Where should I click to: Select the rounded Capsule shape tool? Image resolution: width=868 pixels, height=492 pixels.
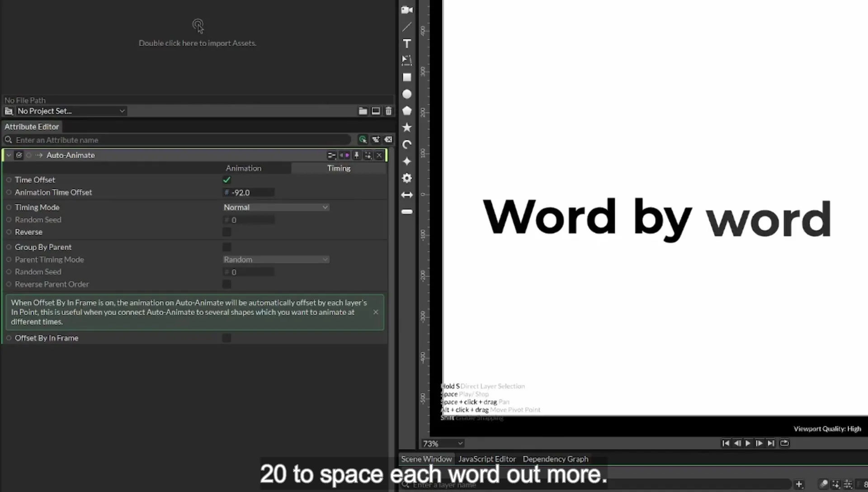(407, 212)
